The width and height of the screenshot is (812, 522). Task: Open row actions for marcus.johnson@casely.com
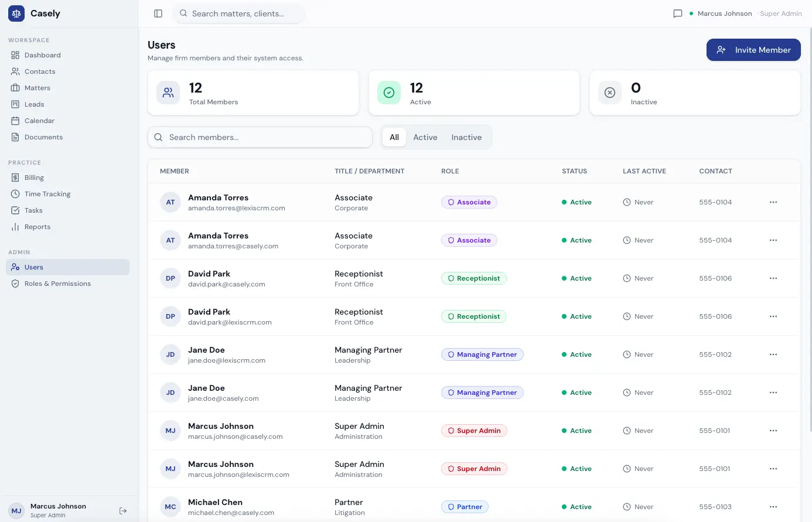coord(773,431)
